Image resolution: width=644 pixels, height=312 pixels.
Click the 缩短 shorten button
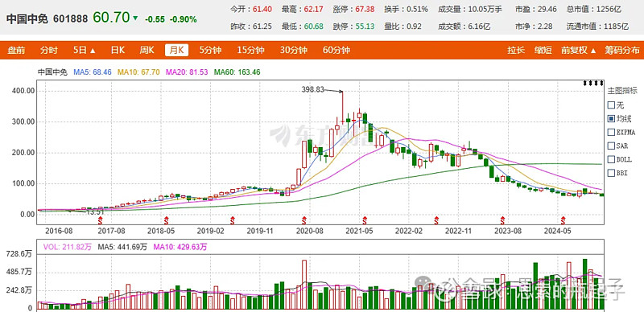point(543,51)
